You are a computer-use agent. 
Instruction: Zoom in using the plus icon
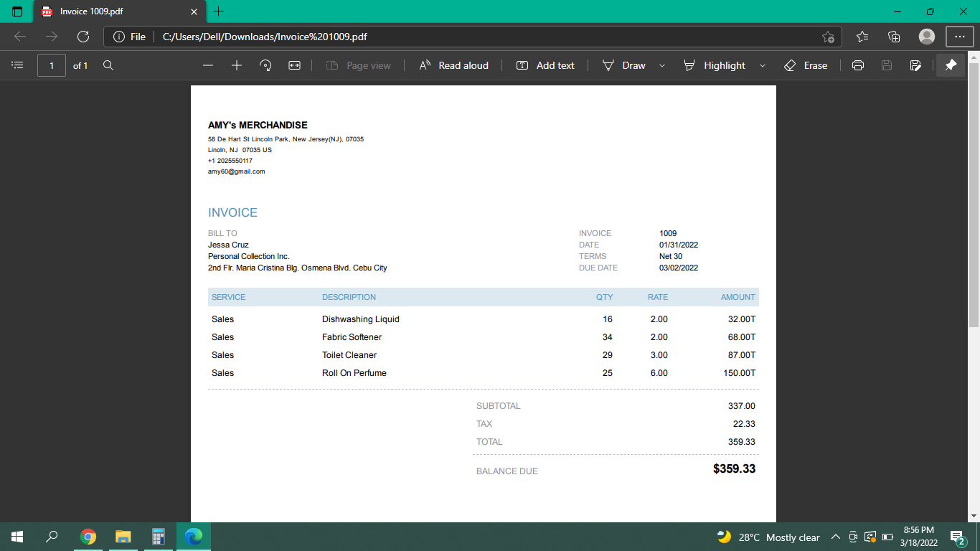237,65
